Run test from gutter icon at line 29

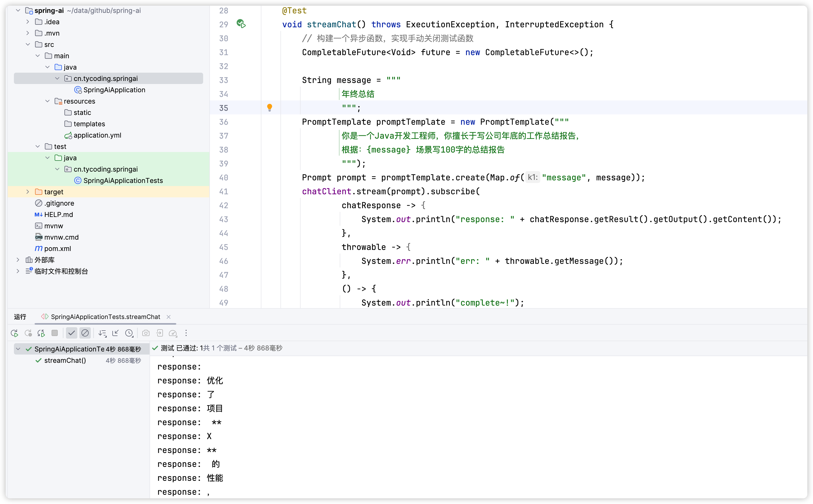[241, 24]
